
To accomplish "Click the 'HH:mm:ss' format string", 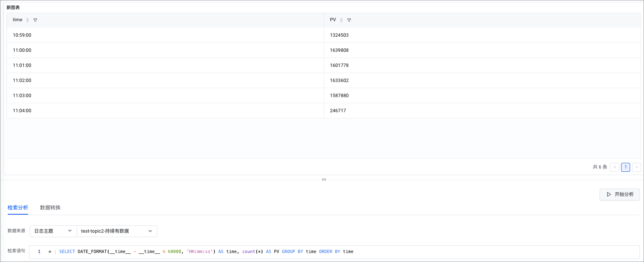I will (200, 252).
